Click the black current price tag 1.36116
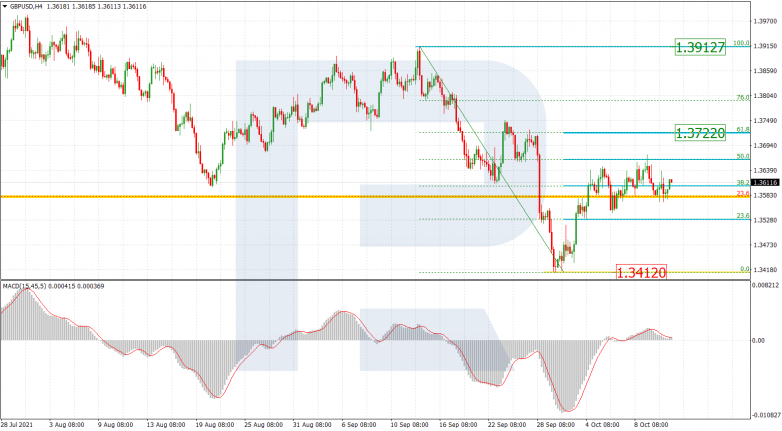The image size is (782, 431). point(766,183)
